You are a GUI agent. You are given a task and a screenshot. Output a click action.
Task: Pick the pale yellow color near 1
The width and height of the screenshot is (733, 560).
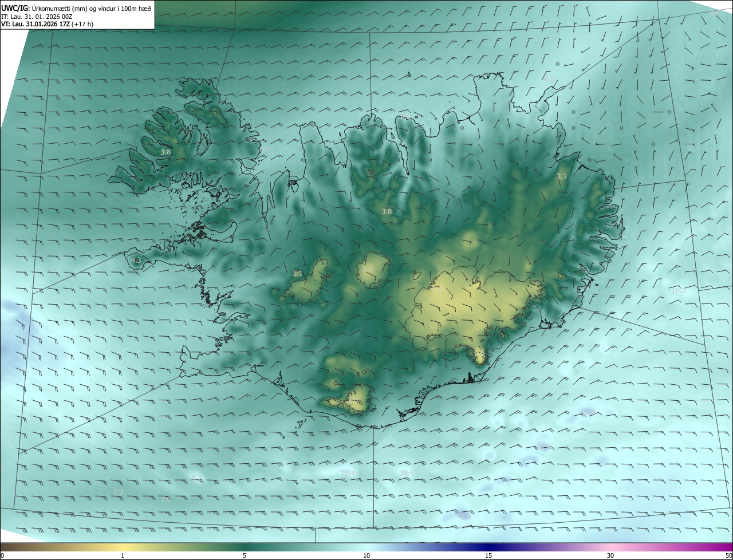click(x=123, y=547)
